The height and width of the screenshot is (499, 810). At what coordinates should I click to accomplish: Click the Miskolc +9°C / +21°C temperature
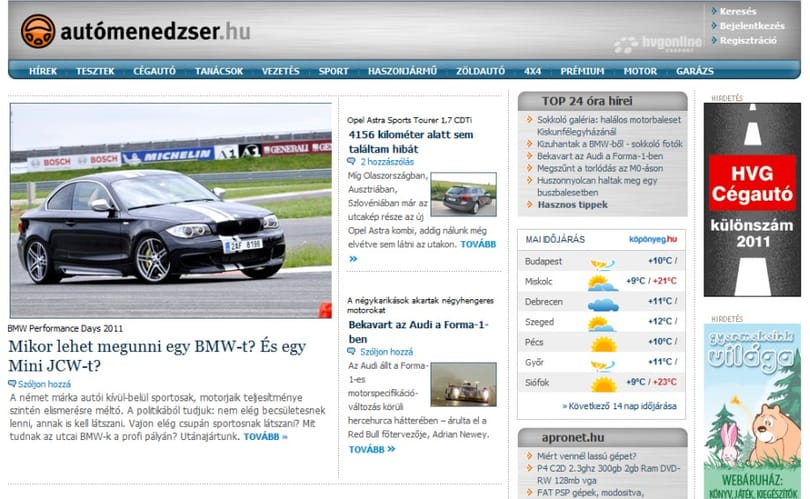coord(651,281)
